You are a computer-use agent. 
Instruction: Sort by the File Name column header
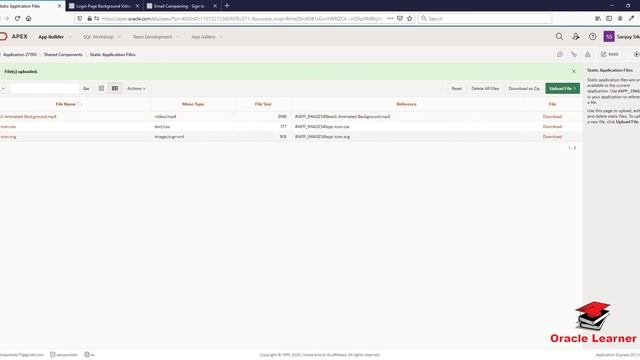pos(66,104)
